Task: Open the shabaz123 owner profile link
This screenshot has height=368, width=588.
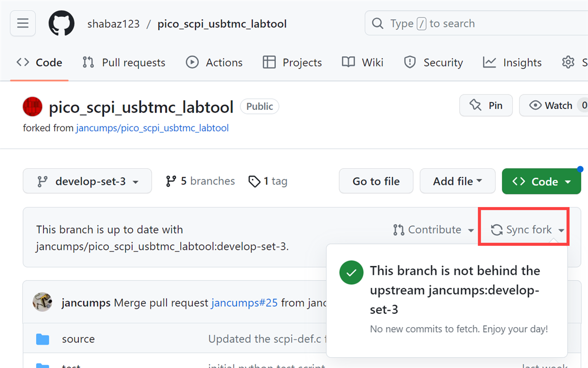Action: [113, 24]
